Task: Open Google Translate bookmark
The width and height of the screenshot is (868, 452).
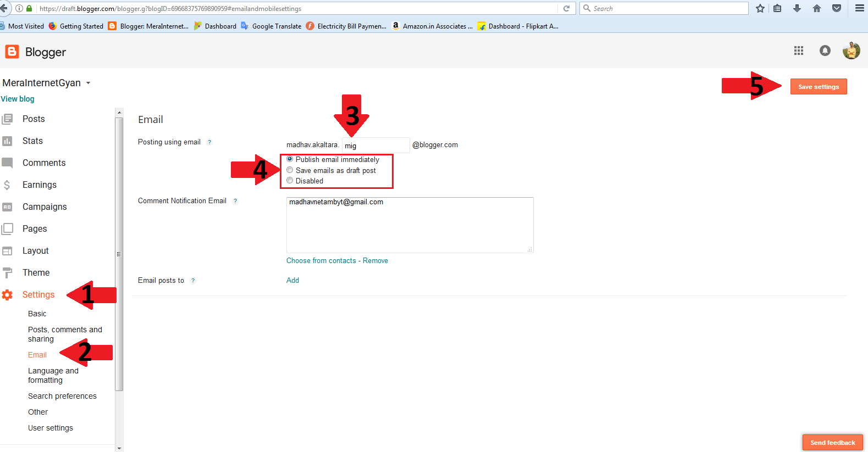Action: 272,26
